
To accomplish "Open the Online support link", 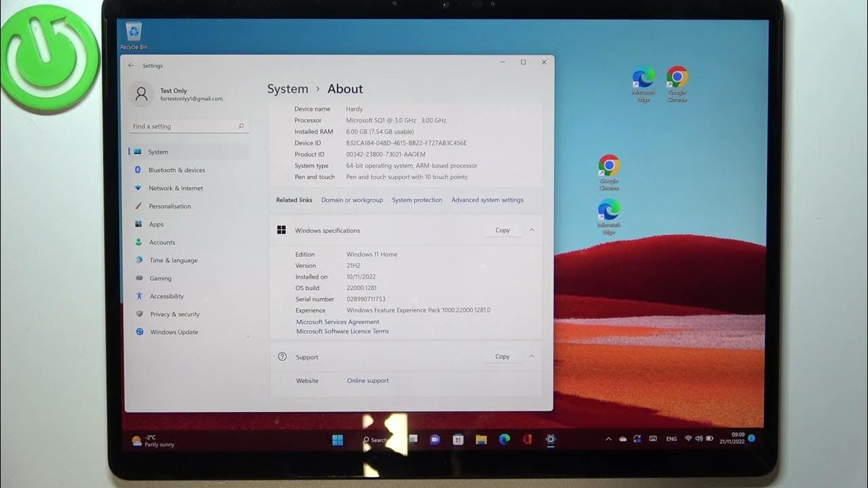I will point(368,381).
